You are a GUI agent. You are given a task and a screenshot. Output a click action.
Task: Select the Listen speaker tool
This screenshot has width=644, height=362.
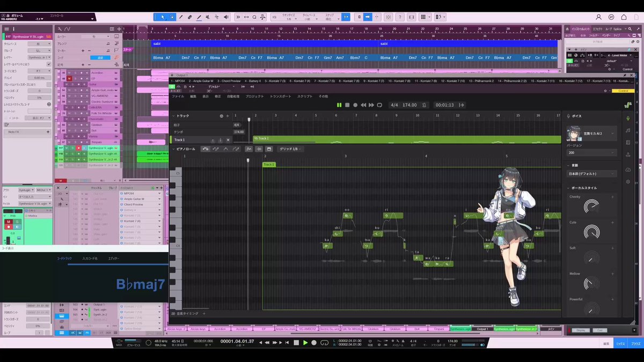tap(226, 17)
